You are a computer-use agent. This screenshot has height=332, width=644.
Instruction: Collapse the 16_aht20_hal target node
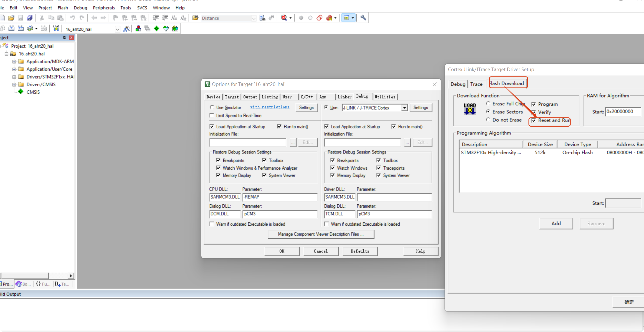6,54
